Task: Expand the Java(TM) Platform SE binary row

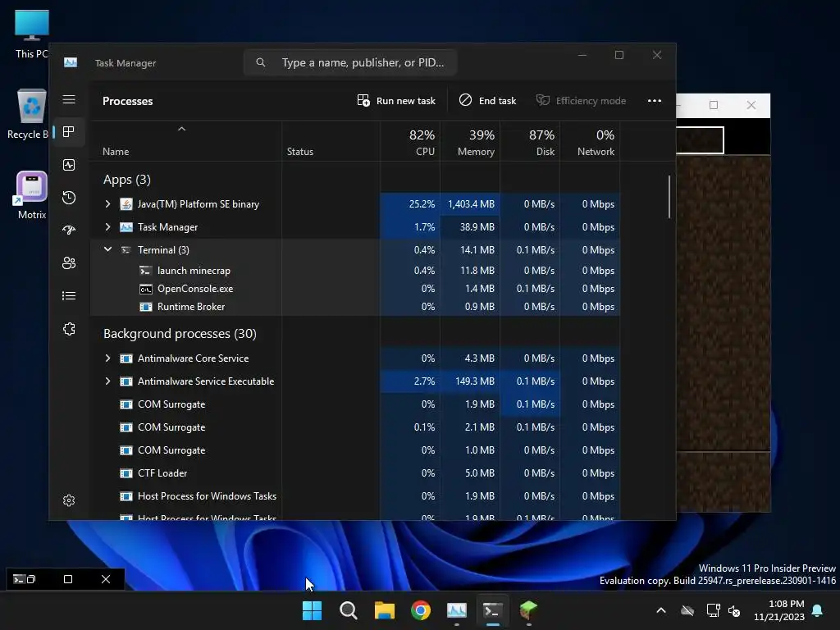Action: 107,203
